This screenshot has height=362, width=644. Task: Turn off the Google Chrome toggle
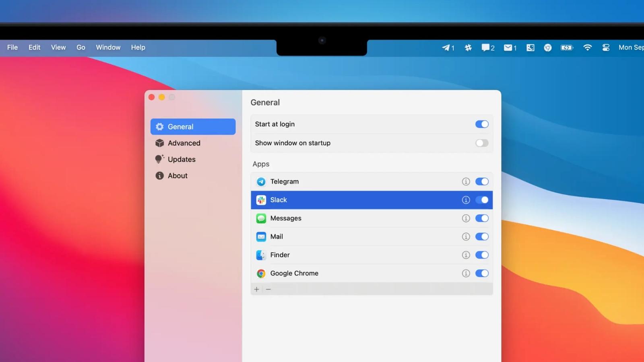tap(482, 273)
